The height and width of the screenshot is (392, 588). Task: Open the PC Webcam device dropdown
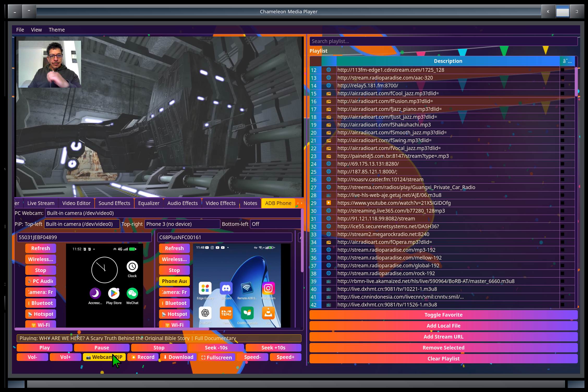pos(173,213)
